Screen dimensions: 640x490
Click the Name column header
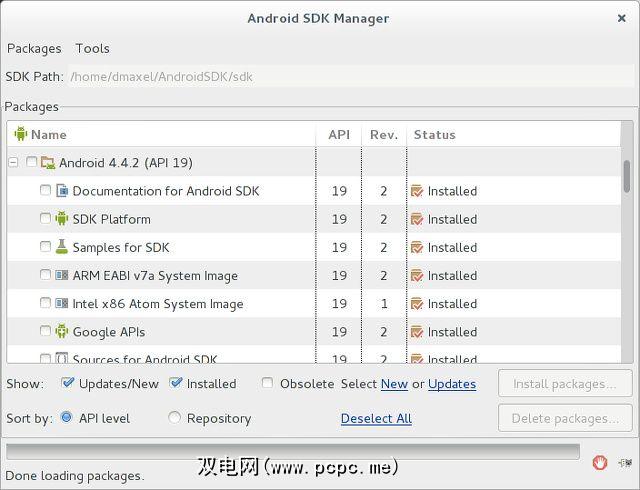point(48,135)
